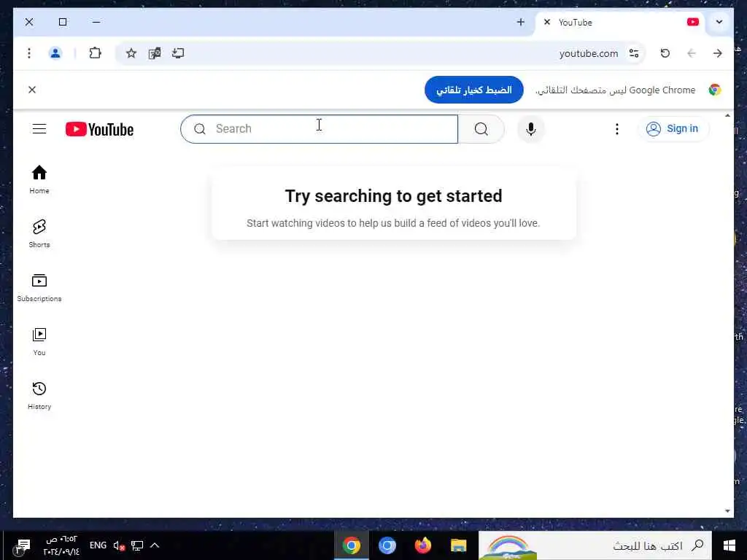The height and width of the screenshot is (560, 747).
Task: Open Firefox from the Windows taskbar
Action: (x=422, y=545)
